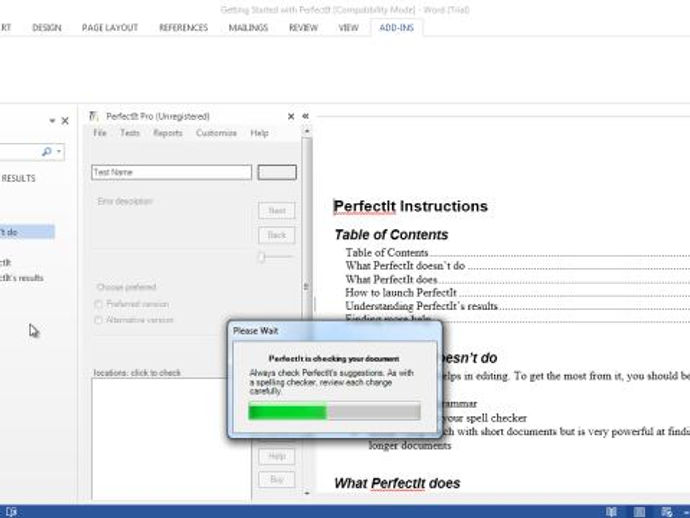Go to the REVIEW tab
Image resolution: width=690 pixels, height=518 pixels.
tap(303, 28)
